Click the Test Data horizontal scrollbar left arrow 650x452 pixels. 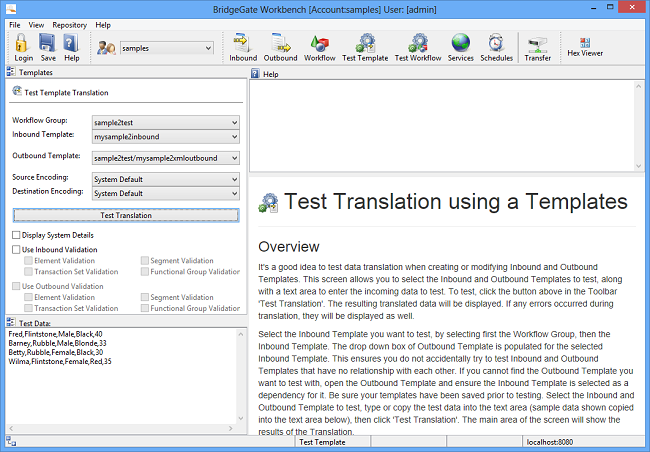[11, 428]
